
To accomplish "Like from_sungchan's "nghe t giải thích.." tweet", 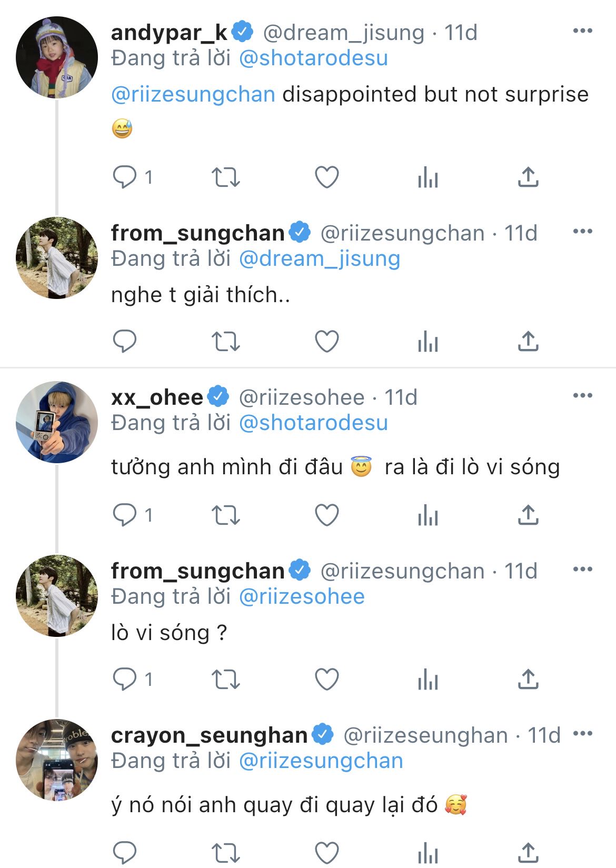I will 326,341.
